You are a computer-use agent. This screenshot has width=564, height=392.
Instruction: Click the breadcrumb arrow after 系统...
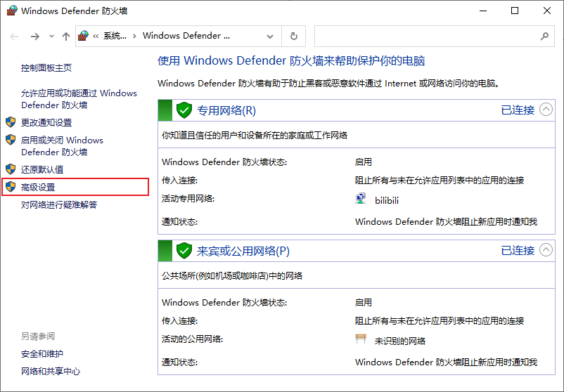[134, 36]
